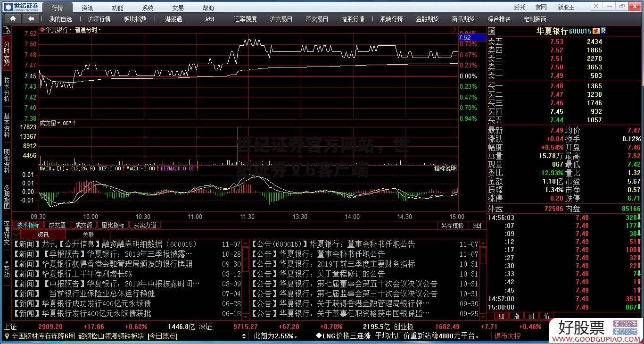Open 明细资料 in the left sidebar
This screenshot has height=344, width=644.
7,161
